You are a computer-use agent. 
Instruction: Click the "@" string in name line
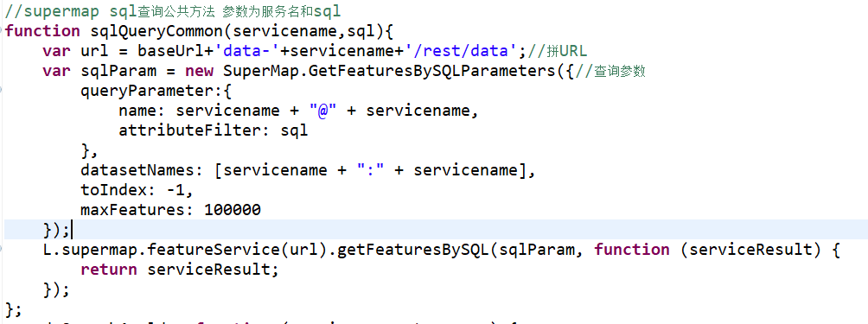coord(323,111)
